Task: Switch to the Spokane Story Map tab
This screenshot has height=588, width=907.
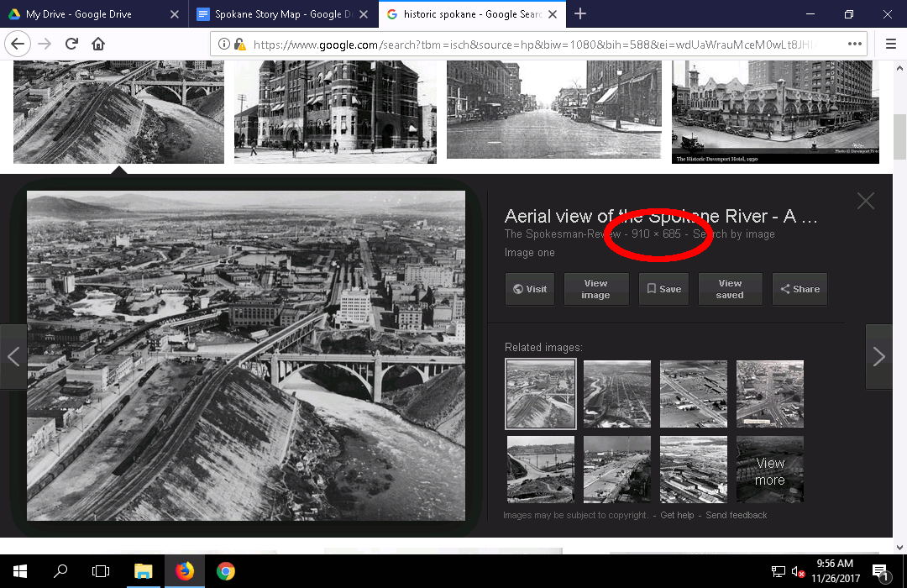Action: [275, 14]
